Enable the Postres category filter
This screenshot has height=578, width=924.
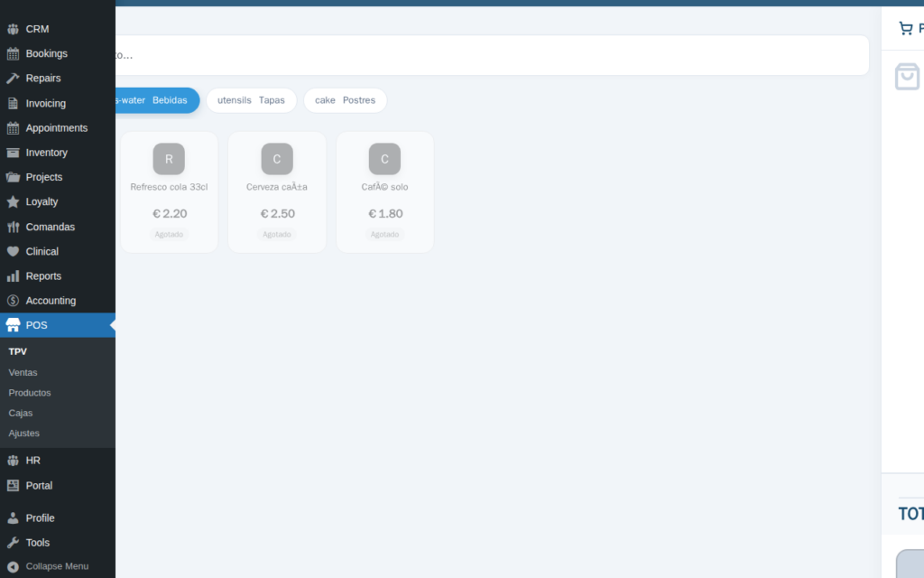click(345, 100)
